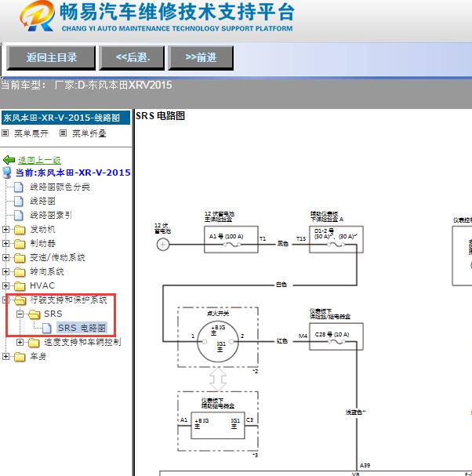Select 当前:东风本田-XR-V-2015 root node
This screenshot has height=476, width=472.
tap(73, 173)
